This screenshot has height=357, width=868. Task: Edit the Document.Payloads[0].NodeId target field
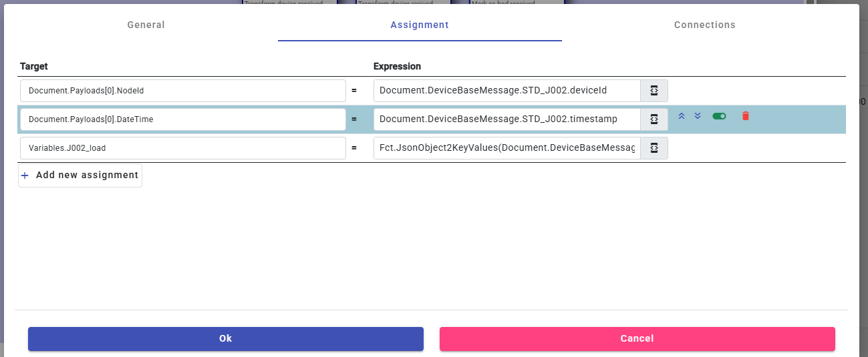182,91
